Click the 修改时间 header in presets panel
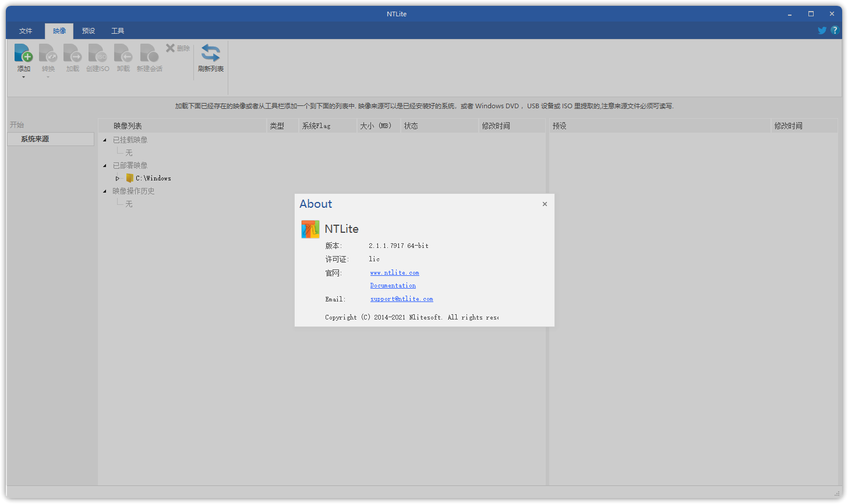This screenshot has width=848, height=504. 804,126
